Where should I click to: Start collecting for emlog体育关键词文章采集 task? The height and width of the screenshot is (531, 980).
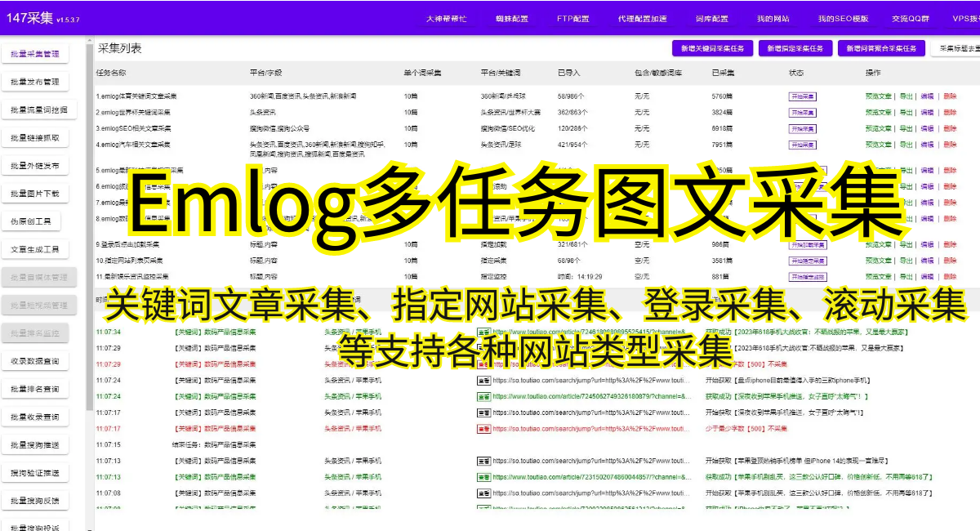pyautogui.click(x=802, y=96)
